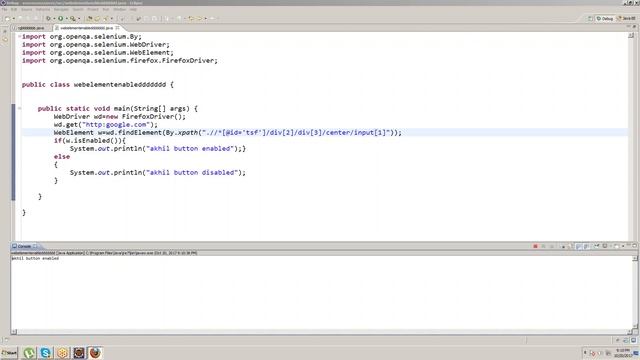Collapse the import statements fold marker
The width and height of the screenshot is (640, 360).
19,36
